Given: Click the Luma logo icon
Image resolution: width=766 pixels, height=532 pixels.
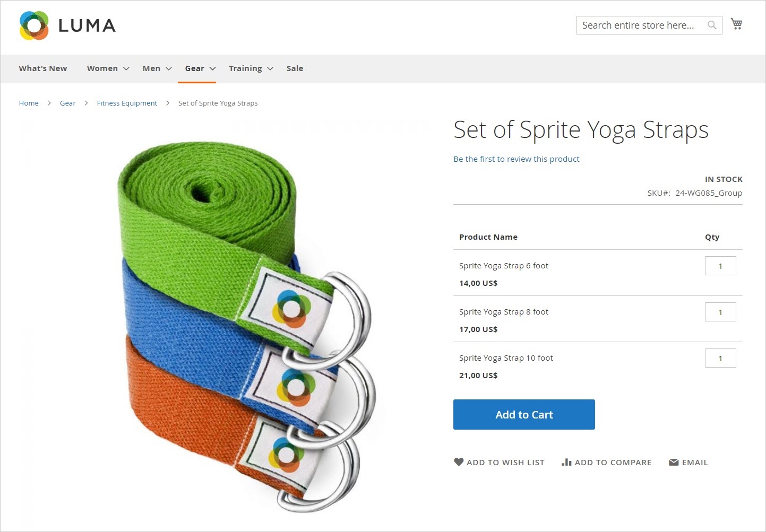Looking at the screenshot, I should click(34, 25).
